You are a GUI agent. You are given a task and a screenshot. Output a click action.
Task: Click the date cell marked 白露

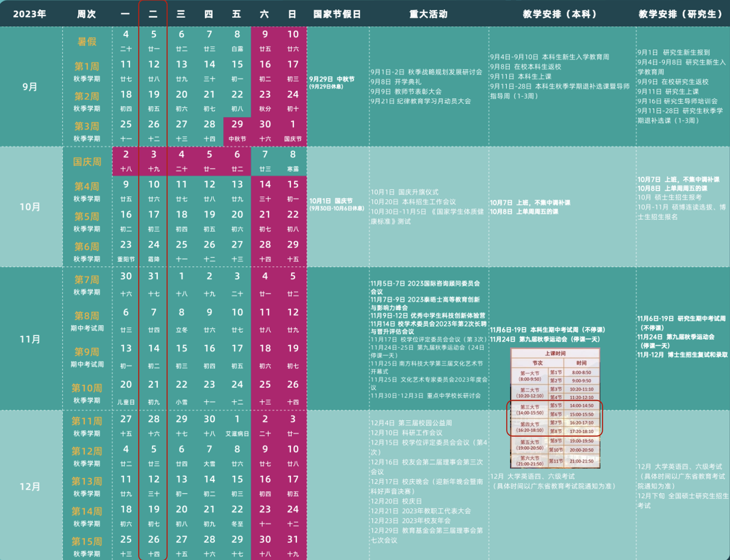pos(237,41)
